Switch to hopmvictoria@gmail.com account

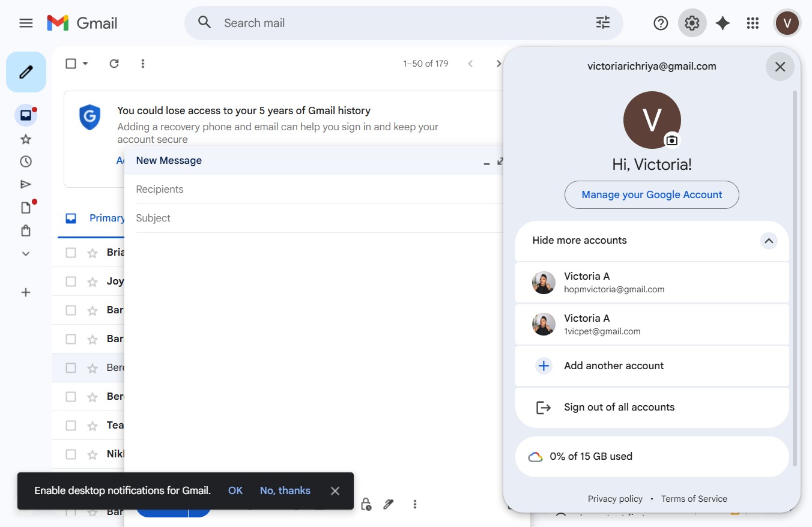click(652, 283)
